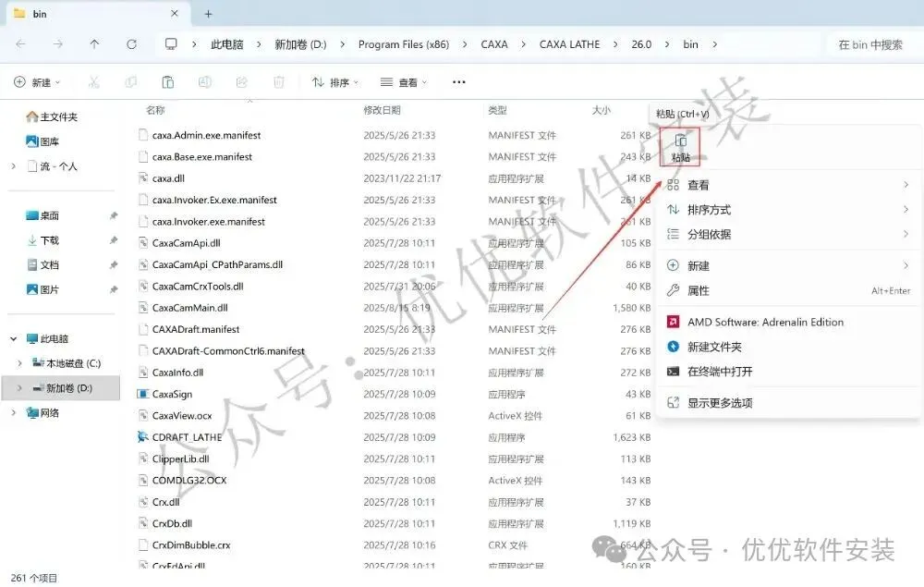Open 下载 quick access folder
This screenshot has width=924, height=587.
pyautogui.click(x=43, y=240)
